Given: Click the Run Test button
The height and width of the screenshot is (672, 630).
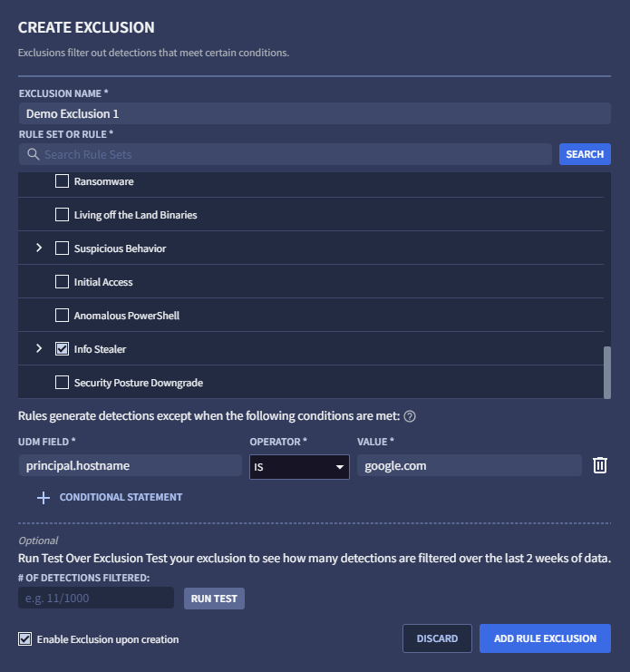Looking at the screenshot, I should tap(214, 599).
